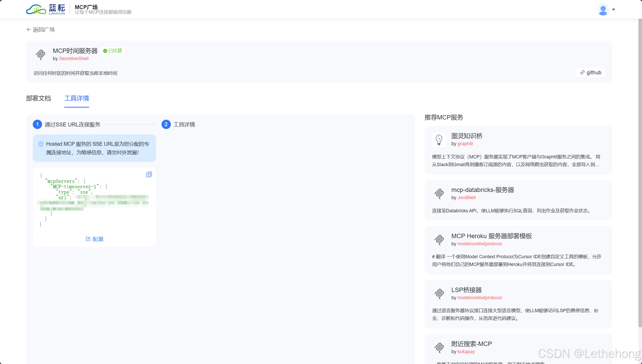The height and width of the screenshot is (364, 642).
Task: Open the 附近搜索-MCP title
Action: click(472, 344)
